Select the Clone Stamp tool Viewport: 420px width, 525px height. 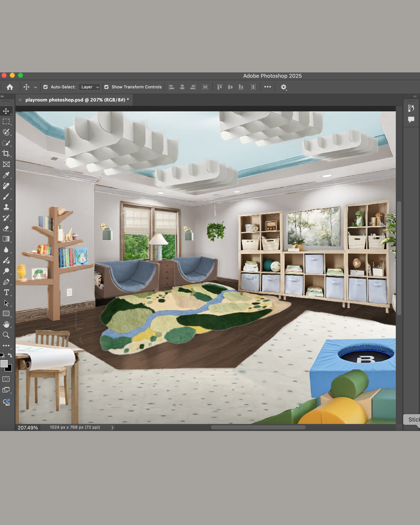click(6, 207)
